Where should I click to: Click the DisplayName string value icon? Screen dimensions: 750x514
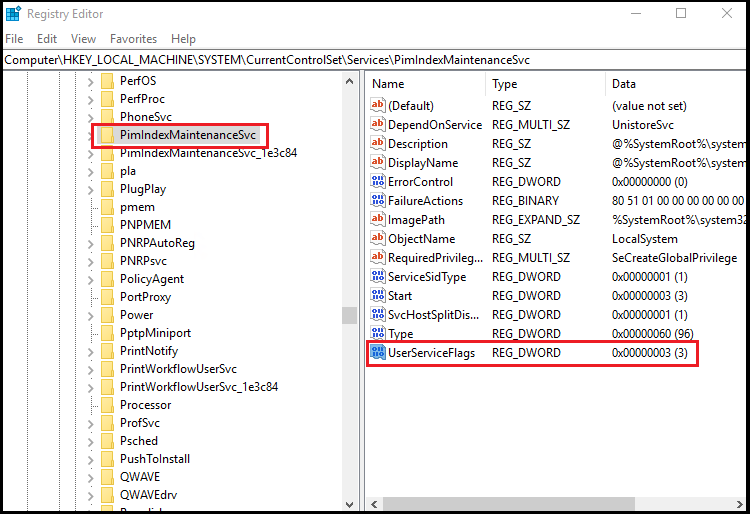(x=377, y=163)
